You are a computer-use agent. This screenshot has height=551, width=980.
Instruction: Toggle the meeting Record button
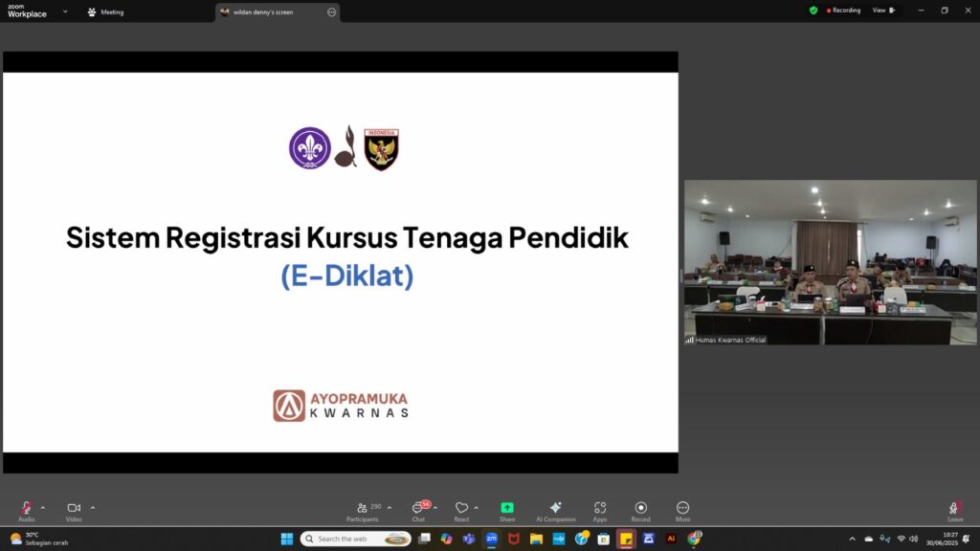pos(640,511)
